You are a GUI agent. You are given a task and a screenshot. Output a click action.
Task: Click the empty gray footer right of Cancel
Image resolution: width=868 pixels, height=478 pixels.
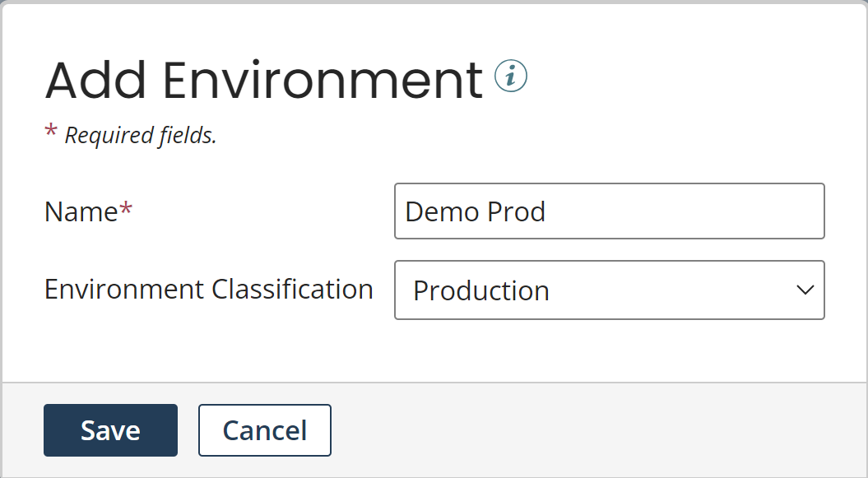coord(592,430)
